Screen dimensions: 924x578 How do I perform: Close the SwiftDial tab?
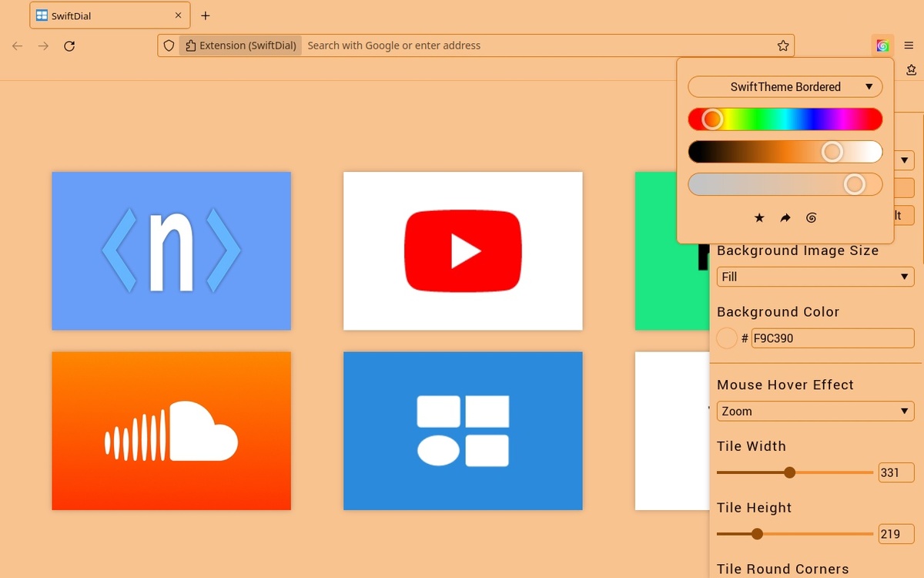[179, 15]
